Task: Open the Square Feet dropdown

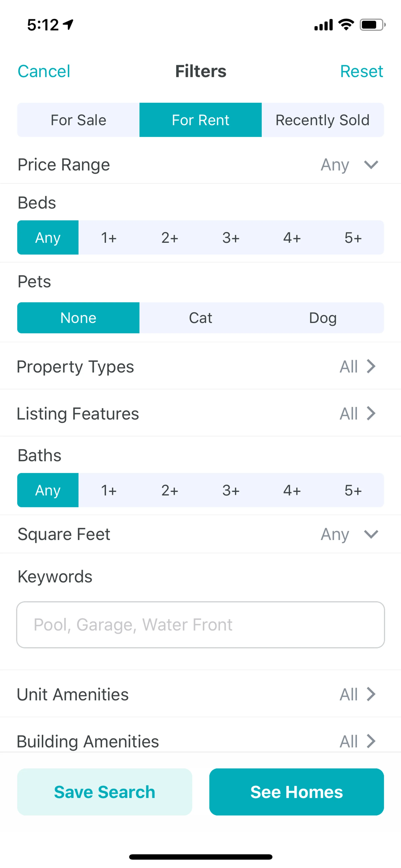Action: [371, 534]
